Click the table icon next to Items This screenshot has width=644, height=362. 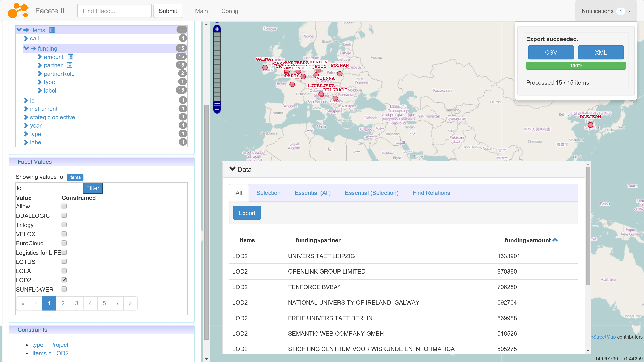(x=52, y=30)
